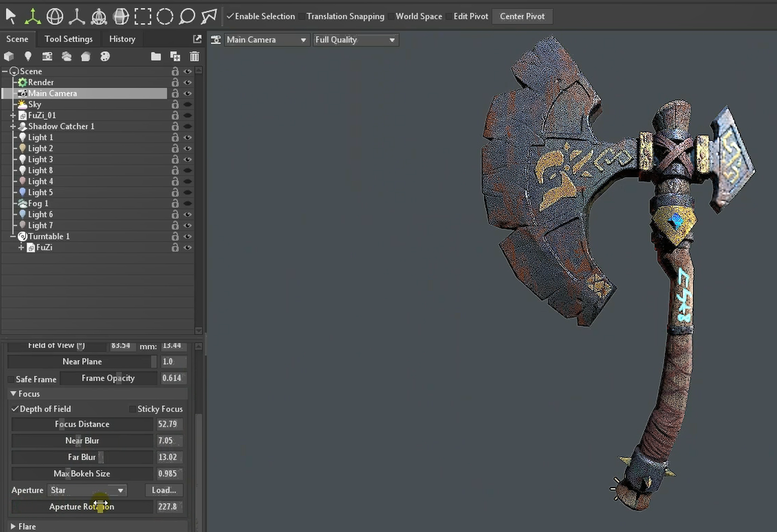
Task: Select the shaded sphere tool icon
Action: point(121,16)
